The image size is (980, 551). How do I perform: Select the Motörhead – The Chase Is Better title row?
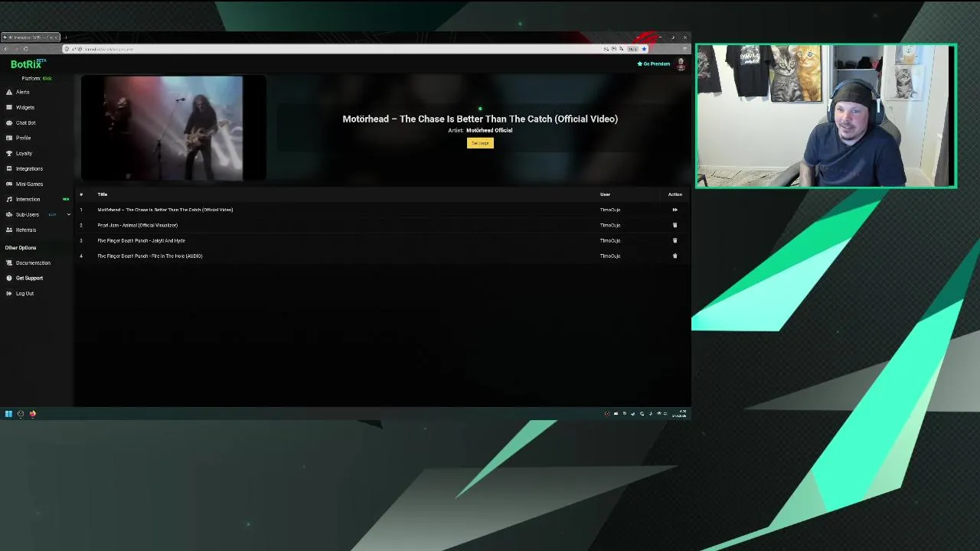[x=383, y=210]
